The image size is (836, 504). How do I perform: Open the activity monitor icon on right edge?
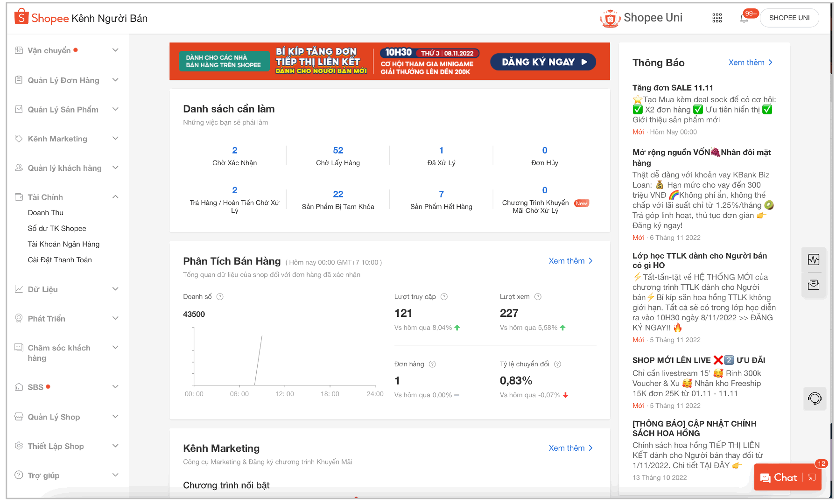[x=814, y=259]
